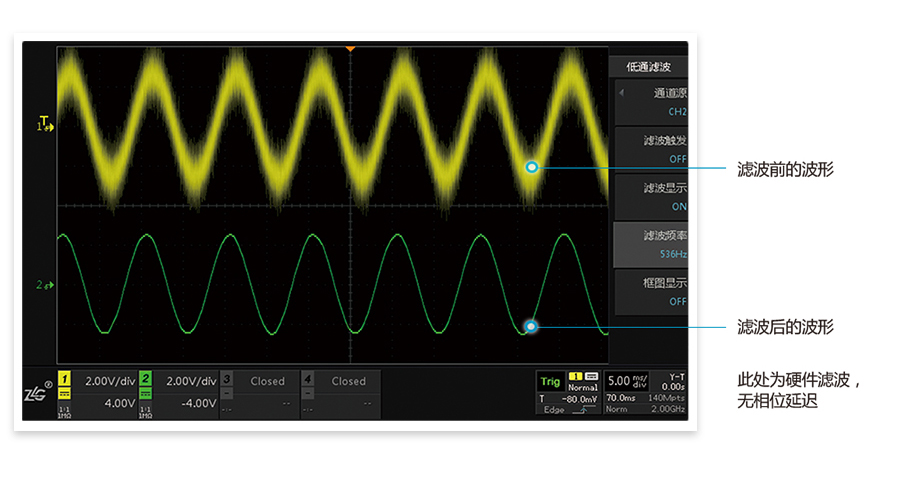
Task: Toggle 框图显示 OFF setting
Action: [651, 292]
